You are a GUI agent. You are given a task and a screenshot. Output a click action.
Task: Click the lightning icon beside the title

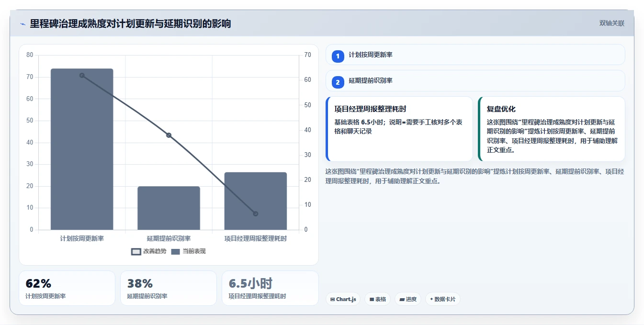23,24
